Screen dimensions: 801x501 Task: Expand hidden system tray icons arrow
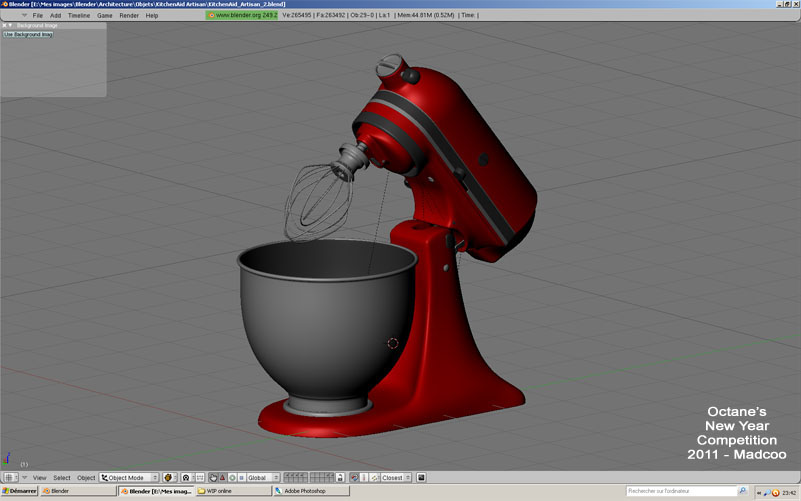(759, 493)
